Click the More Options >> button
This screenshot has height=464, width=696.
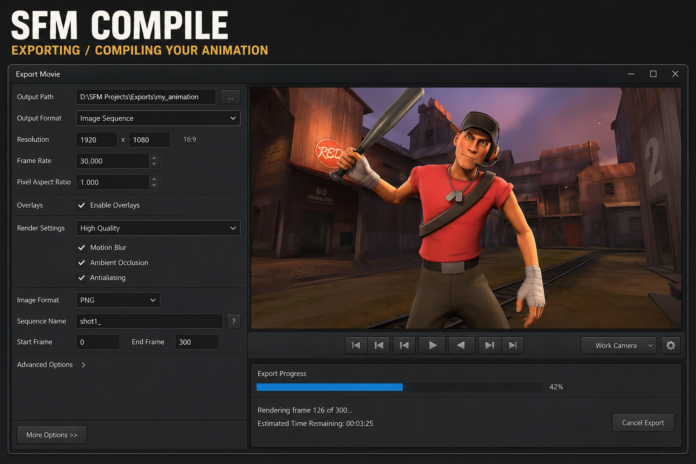pos(51,435)
